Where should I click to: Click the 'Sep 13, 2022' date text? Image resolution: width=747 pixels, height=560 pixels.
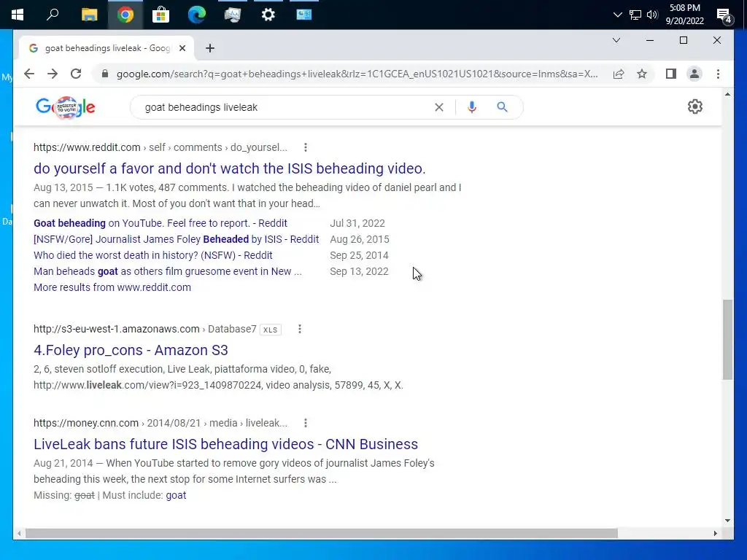pos(359,271)
